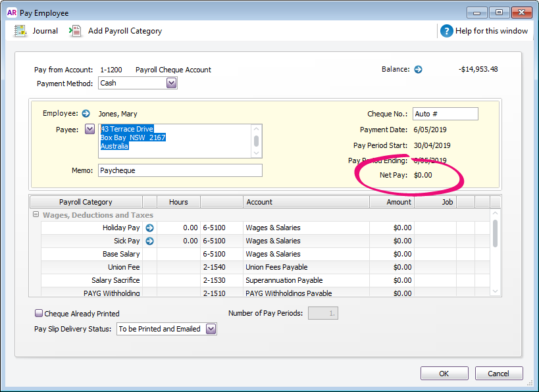This screenshot has height=392, width=539.
Task: Click the Holiday Pay hours cell
Action: click(x=178, y=228)
